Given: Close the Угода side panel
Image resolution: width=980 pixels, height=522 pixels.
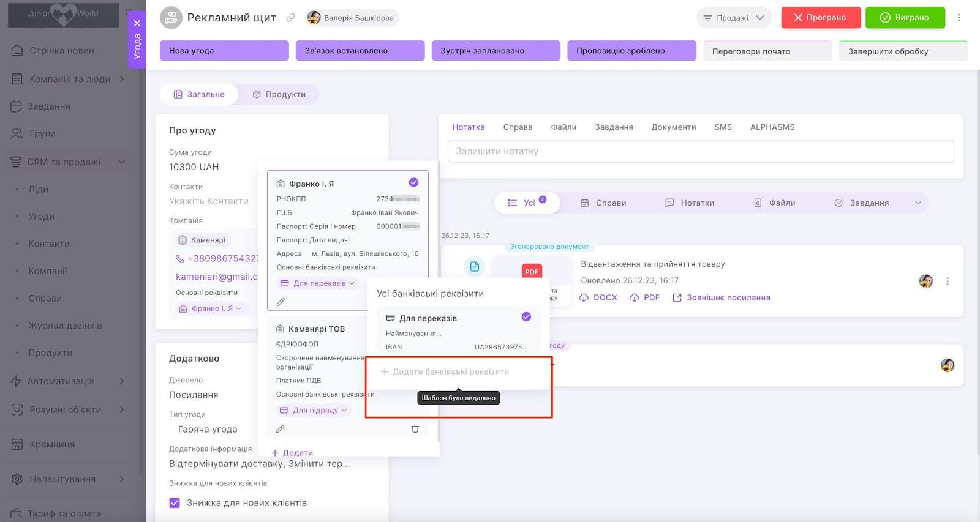Looking at the screenshot, I should [137, 23].
